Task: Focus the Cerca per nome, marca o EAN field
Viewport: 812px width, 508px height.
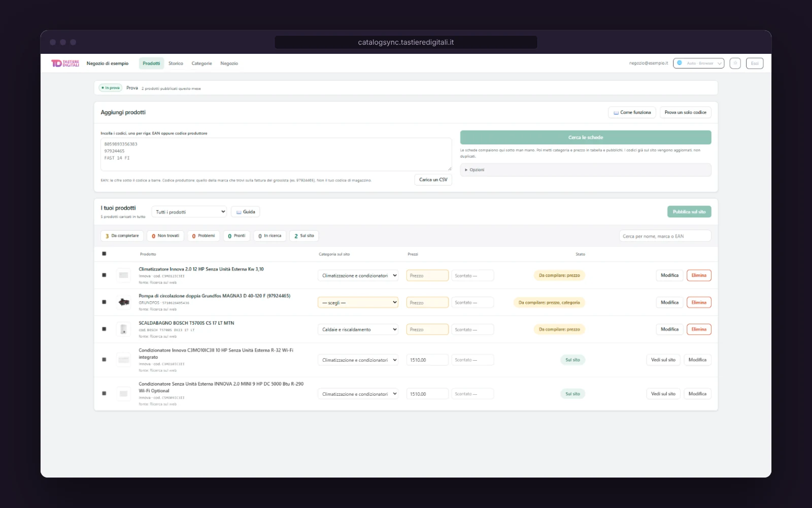Action: click(x=665, y=236)
